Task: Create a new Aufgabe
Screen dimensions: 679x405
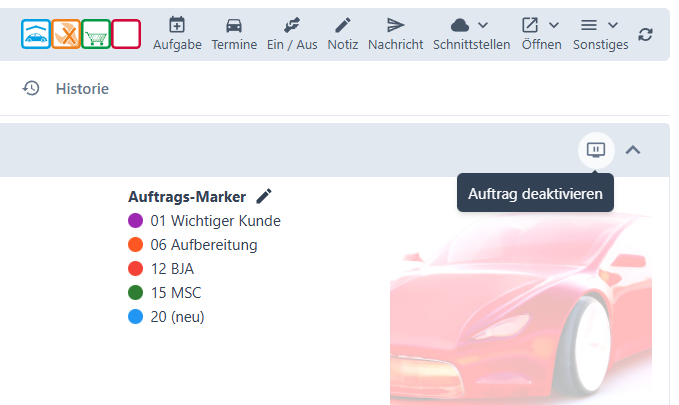Action: tap(177, 34)
